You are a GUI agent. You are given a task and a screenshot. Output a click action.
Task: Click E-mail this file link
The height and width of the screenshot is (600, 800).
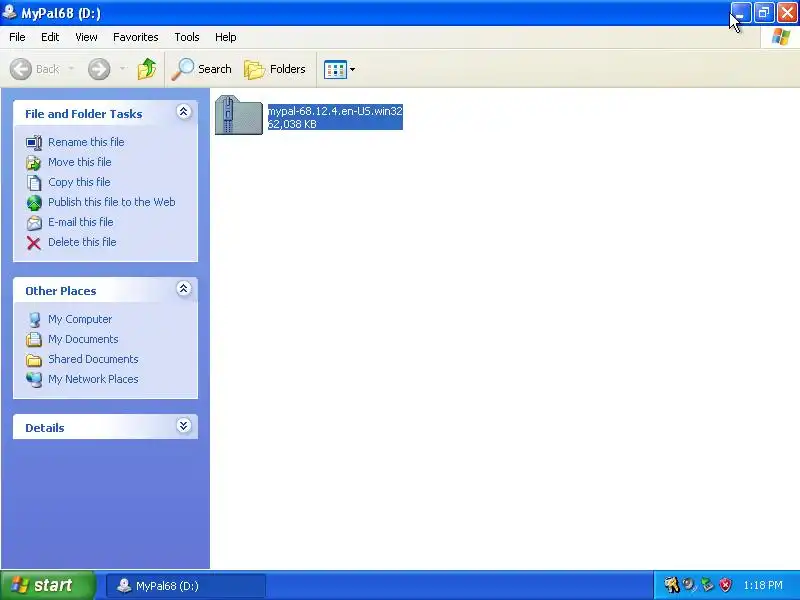(x=81, y=222)
